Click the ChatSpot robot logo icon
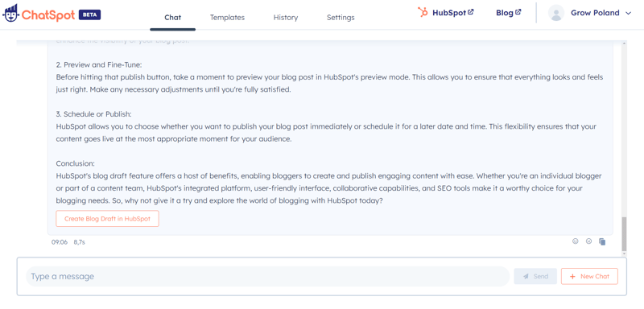644x309 pixels. pos(10,14)
